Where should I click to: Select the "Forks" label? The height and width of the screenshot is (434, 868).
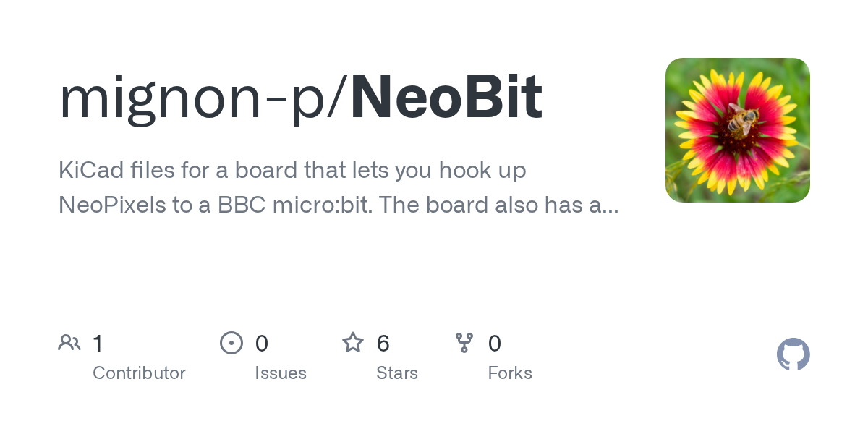[510, 373]
